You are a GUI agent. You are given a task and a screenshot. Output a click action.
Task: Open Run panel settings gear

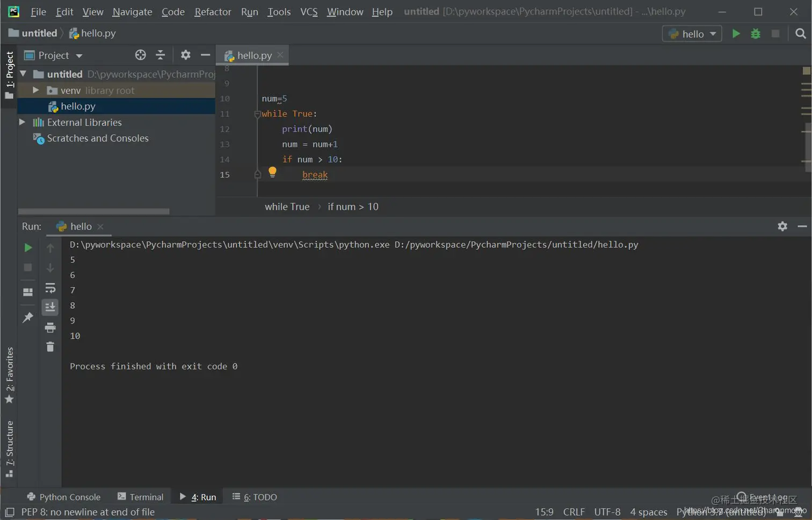[x=782, y=226]
